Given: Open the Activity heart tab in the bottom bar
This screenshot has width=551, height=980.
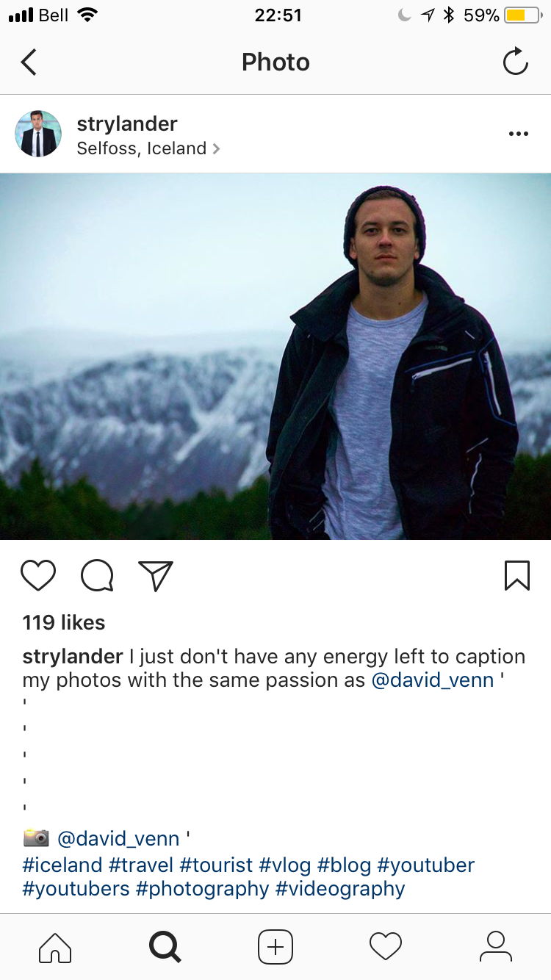Looking at the screenshot, I should 386,947.
